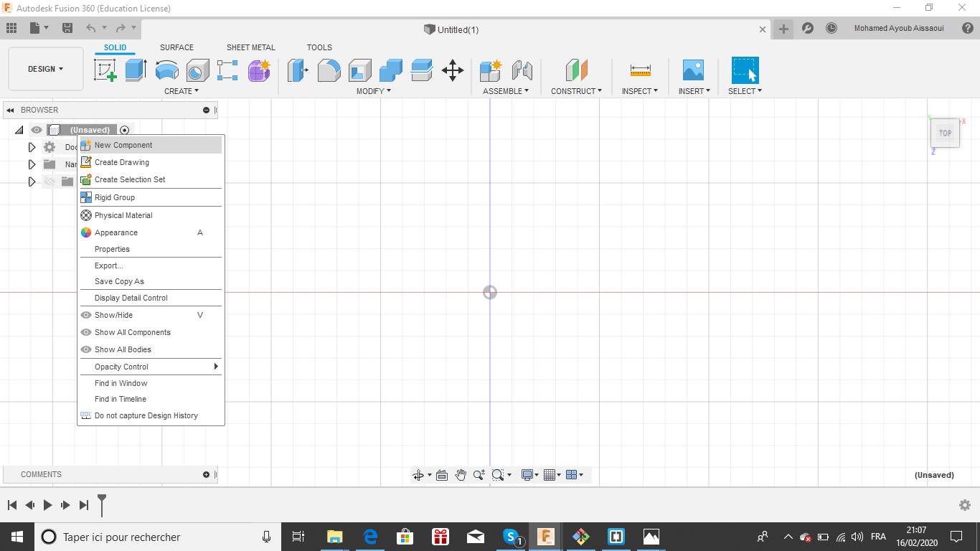
Task: Open Display Settings dropdown in navigation bar
Action: click(x=530, y=475)
